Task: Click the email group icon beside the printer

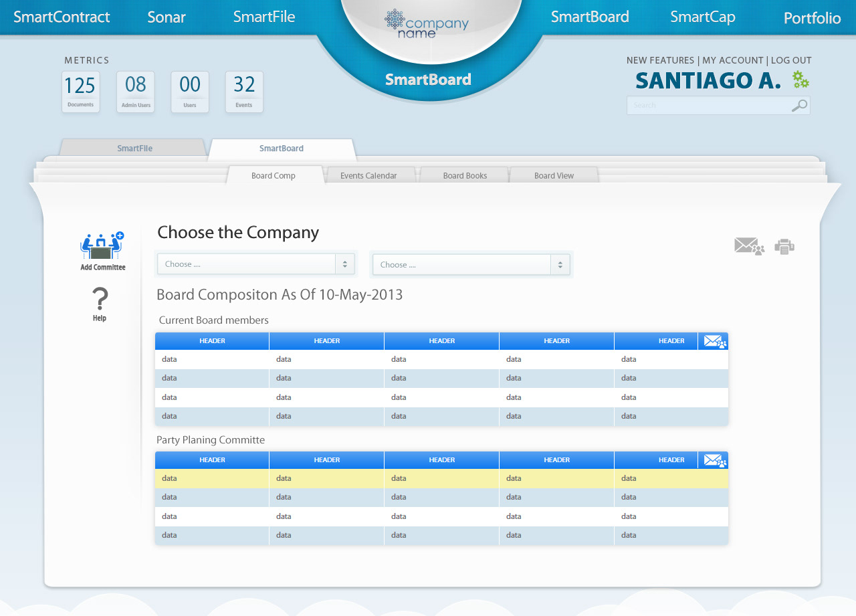Action: coord(749,246)
